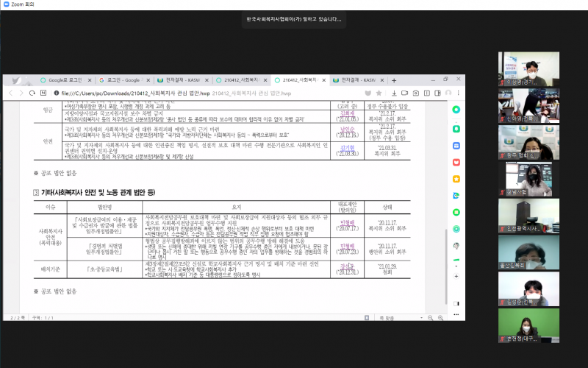Start screen recording via camcorder icon

405,93
